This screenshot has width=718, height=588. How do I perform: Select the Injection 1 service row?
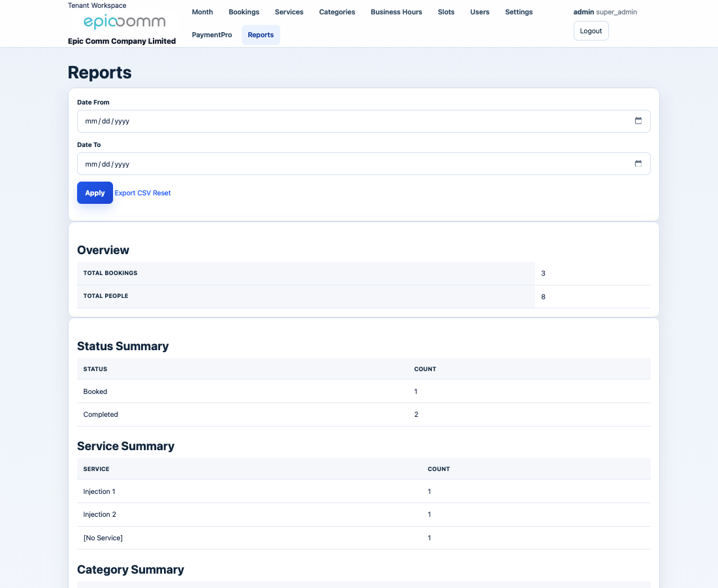(99, 491)
